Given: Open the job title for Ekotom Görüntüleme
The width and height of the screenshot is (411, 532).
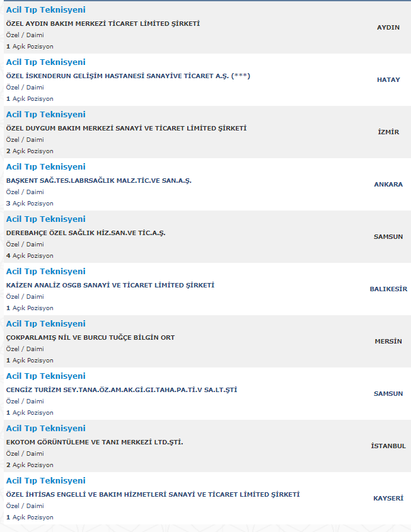Looking at the screenshot, I should click(45, 429).
